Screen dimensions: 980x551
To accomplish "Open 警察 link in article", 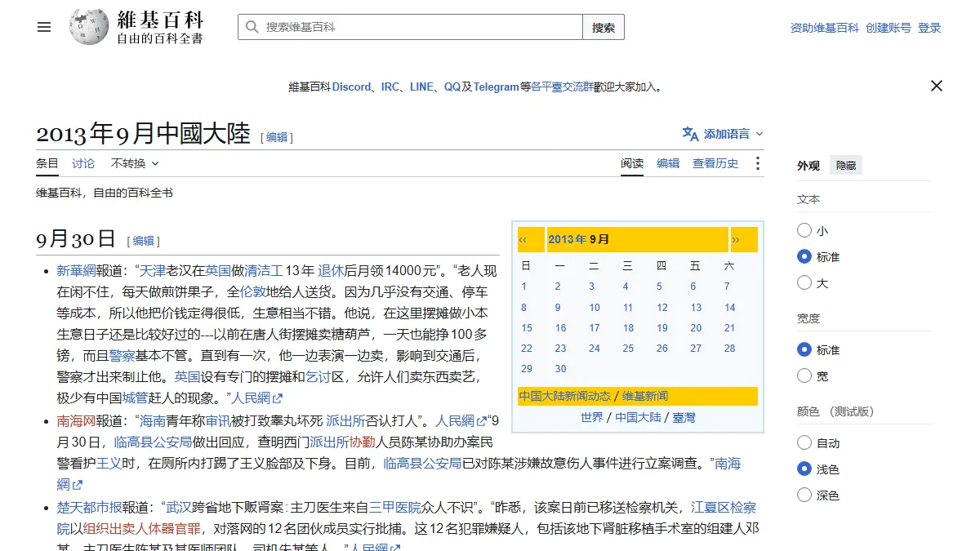I will point(122,355).
